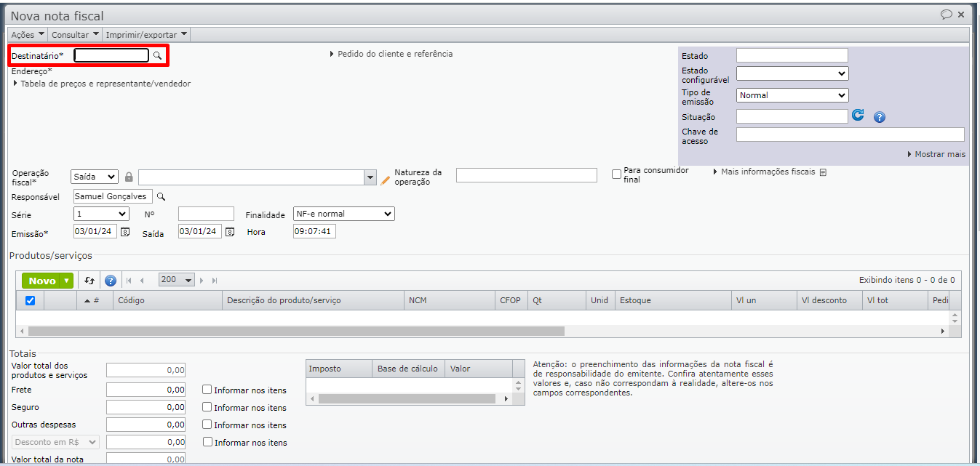This screenshot has height=466, width=980.
Task: Sort by Descrição do produto/serviço column
Action: tap(313, 300)
